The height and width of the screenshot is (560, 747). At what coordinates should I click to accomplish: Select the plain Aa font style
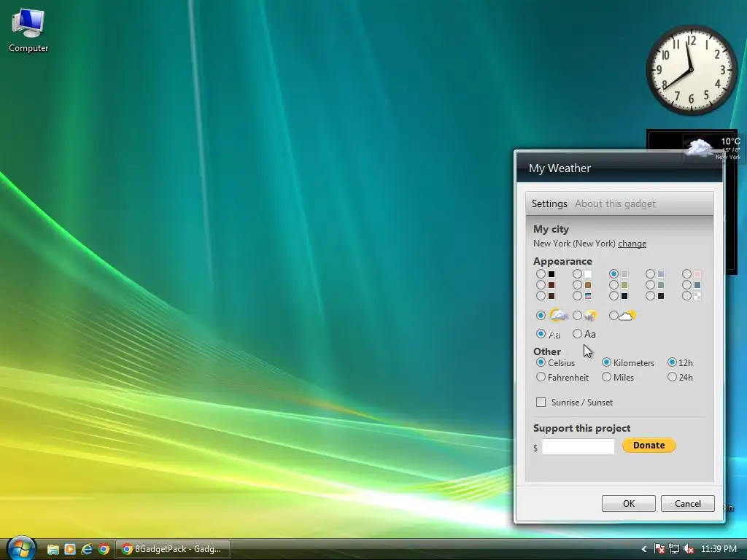click(x=578, y=334)
